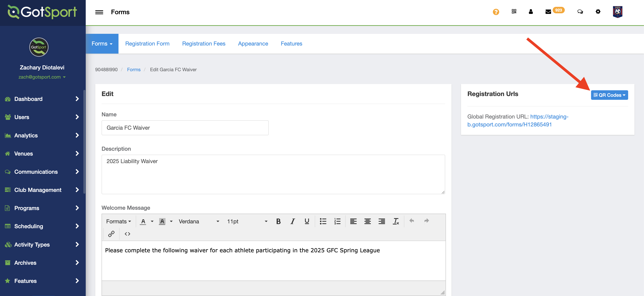This screenshot has height=296, width=644.
Task: Insert a numbered list
Action: pos(337,221)
